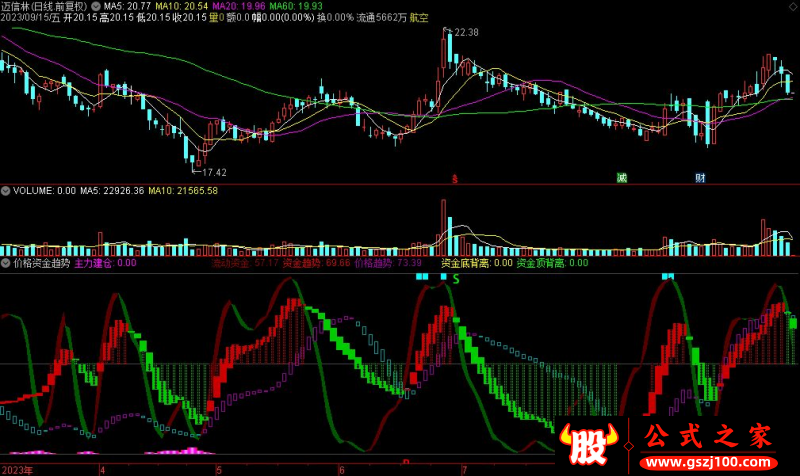Click the 收20.15 closing price value
The width and height of the screenshot is (800, 476).
click(190, 18)
